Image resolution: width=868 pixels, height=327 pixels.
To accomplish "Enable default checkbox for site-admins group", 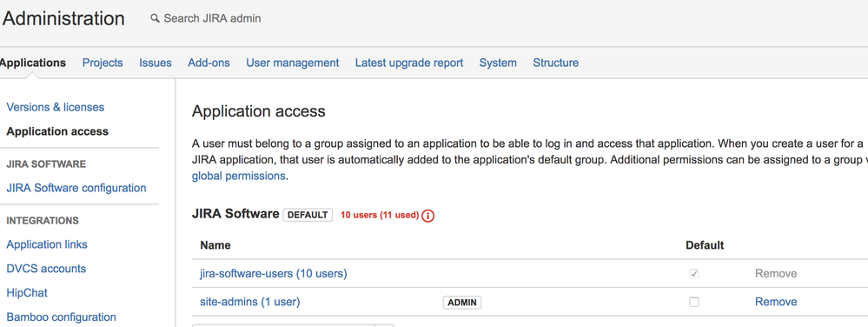I will coord(693,302).
